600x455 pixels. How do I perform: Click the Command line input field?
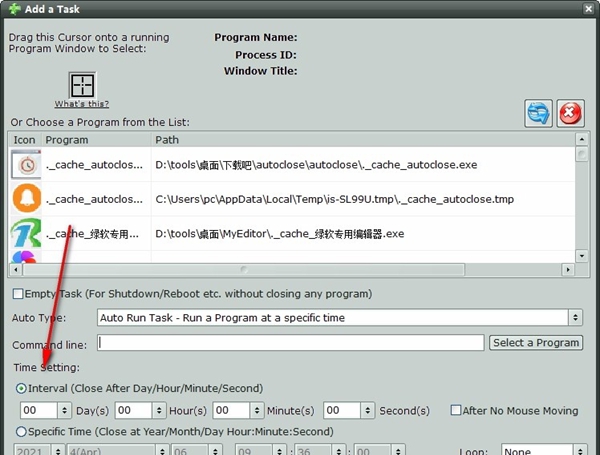(290, 343)
